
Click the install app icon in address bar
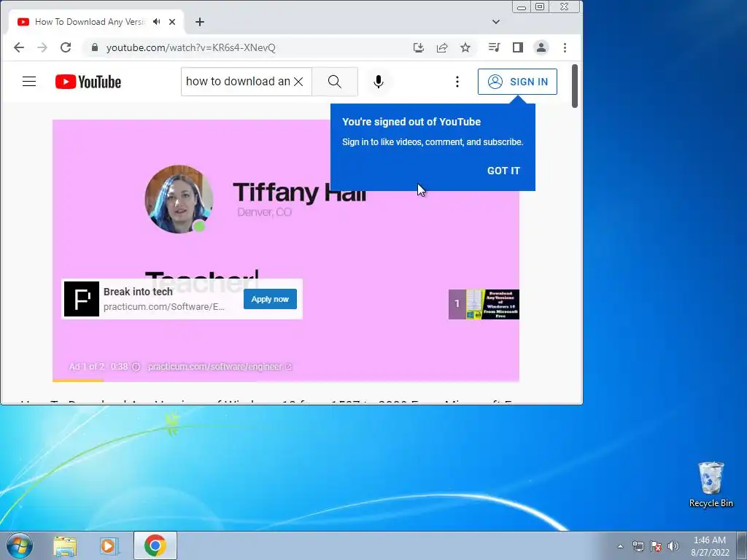pos(418,47)
